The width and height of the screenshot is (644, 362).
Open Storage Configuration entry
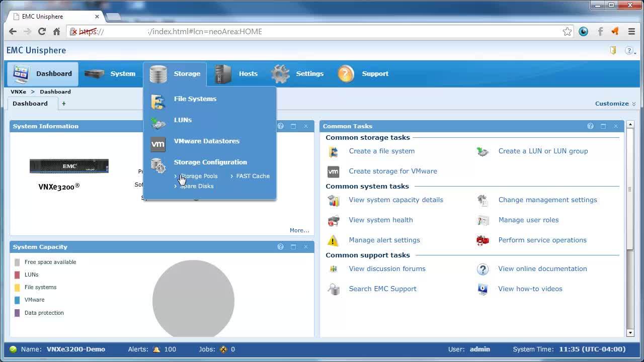[x=210, y=162]
